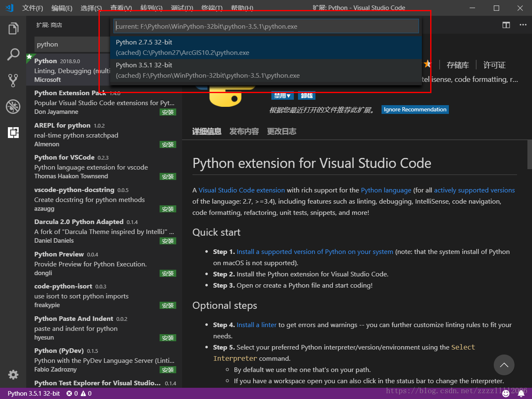Screen dimensions: 532x399
Task: Click the extension rating star
Action: point(427,64)
